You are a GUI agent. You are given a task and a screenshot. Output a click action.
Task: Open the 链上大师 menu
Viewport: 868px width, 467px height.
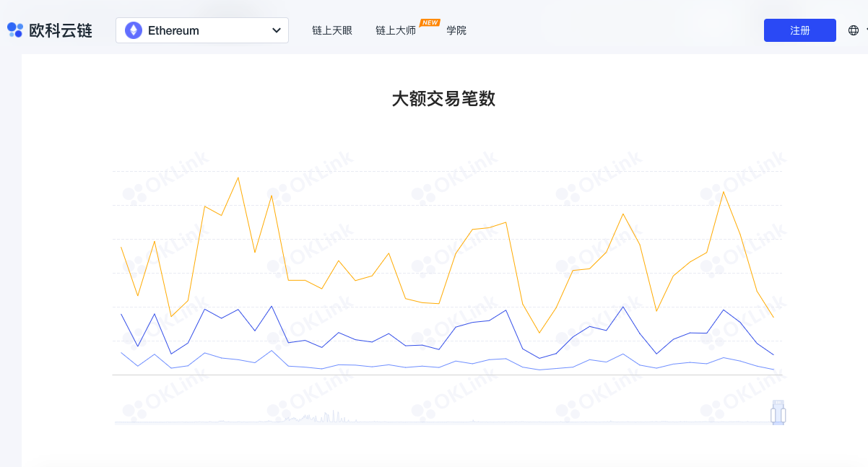[x=396, y=31]
